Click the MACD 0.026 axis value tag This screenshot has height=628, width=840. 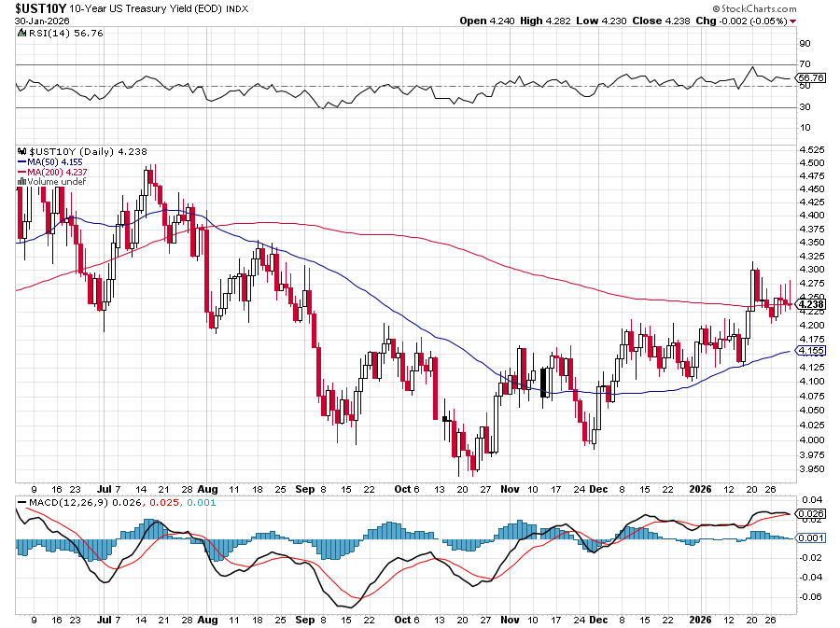click(809, 513)
